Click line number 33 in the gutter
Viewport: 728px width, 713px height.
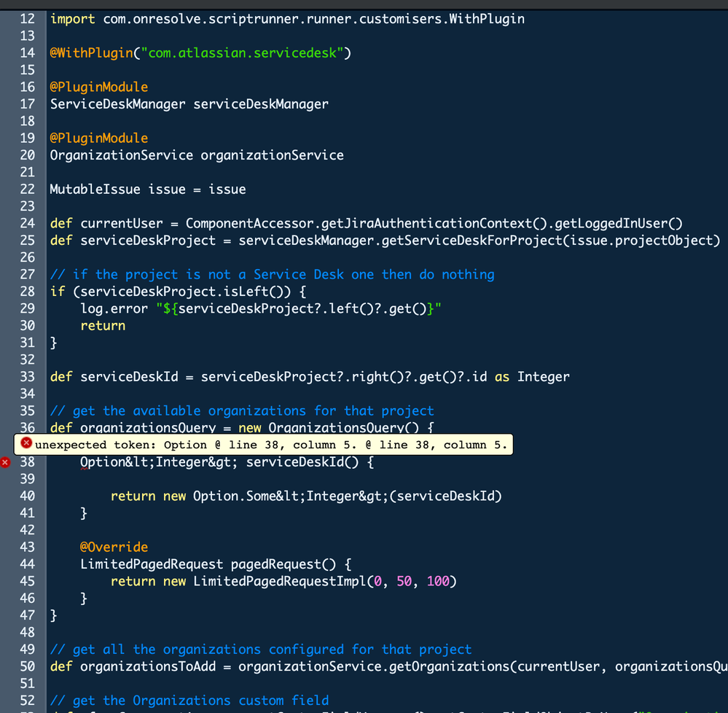click(x=28, y=377)
